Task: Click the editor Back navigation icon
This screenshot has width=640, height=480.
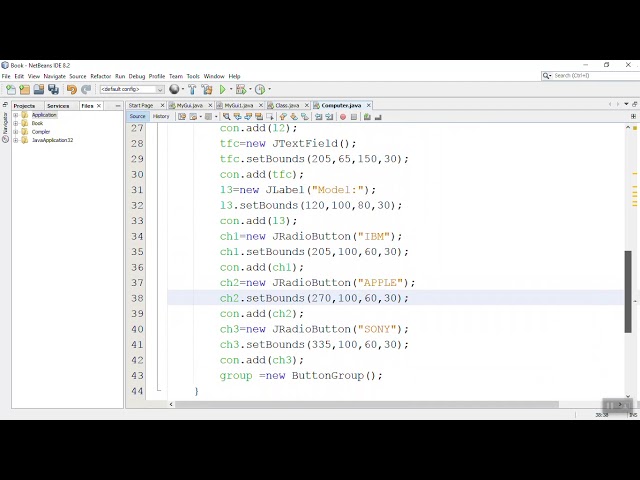Action: pyautogui.click(x=193, y=117)
